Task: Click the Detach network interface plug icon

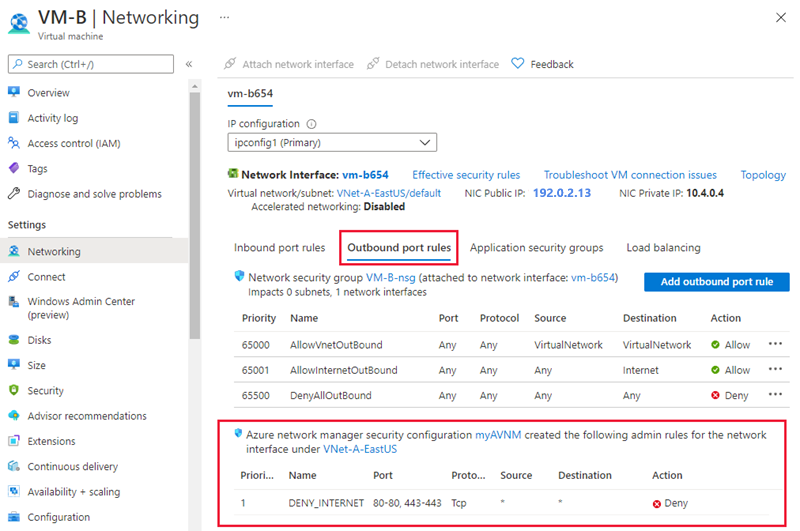Action: point(373,64)
